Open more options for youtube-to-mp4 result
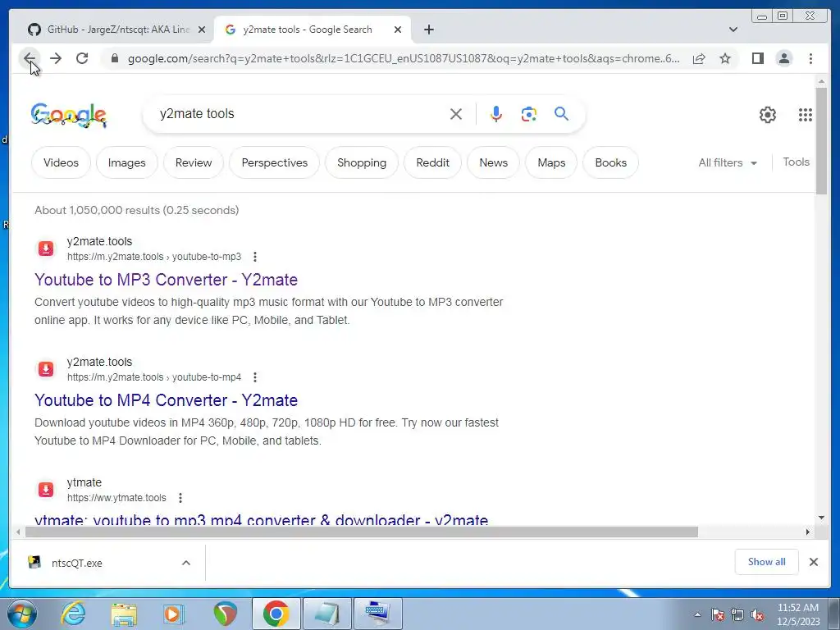 coord(255,377)
